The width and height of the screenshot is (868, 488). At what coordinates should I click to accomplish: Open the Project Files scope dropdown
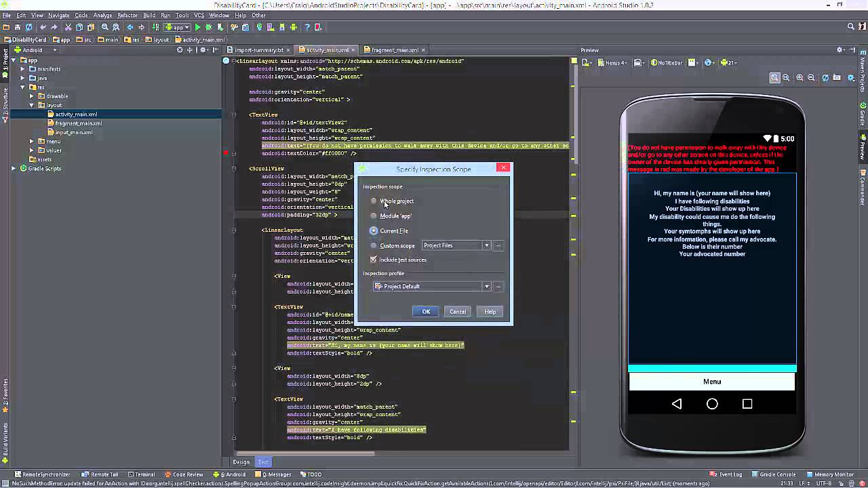point(456,245)
